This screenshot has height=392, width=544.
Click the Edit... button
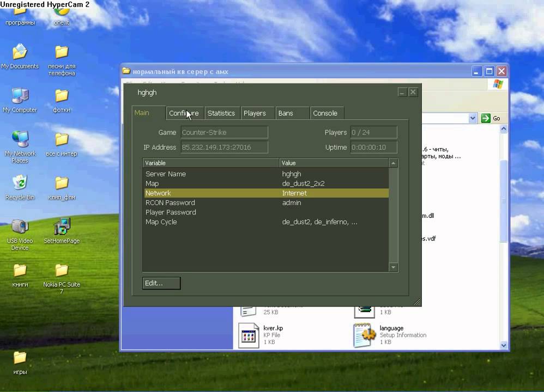coord(161,283)
